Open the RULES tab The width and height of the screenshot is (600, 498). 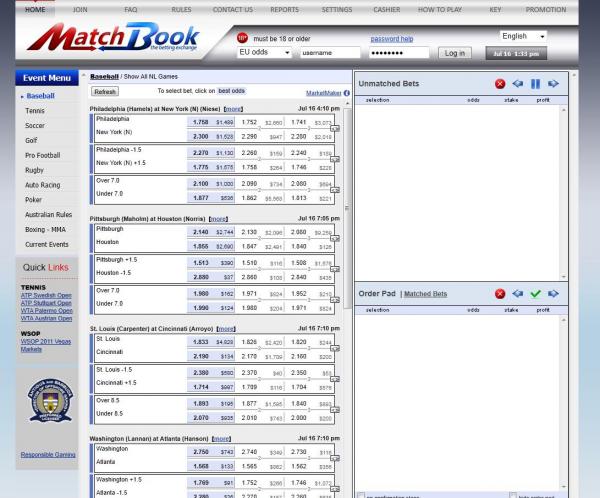[x=181, y=10]
